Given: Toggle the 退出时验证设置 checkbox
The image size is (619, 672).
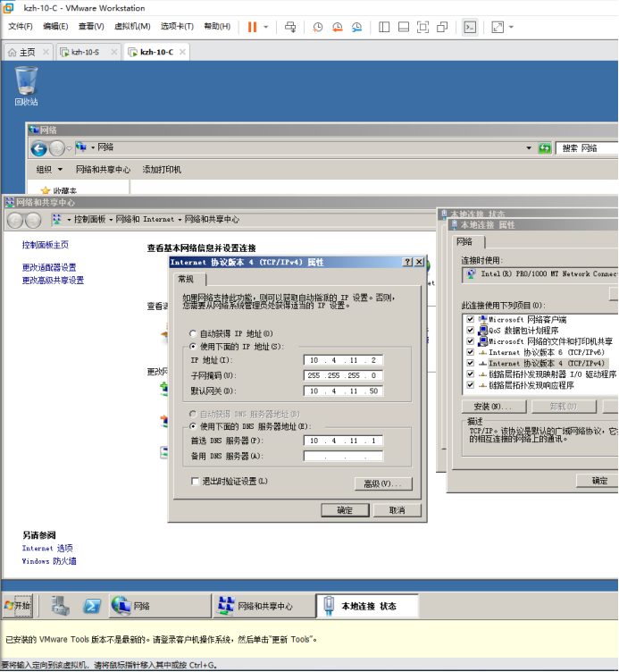Looking at the screenshot, I should pos(195,482).
